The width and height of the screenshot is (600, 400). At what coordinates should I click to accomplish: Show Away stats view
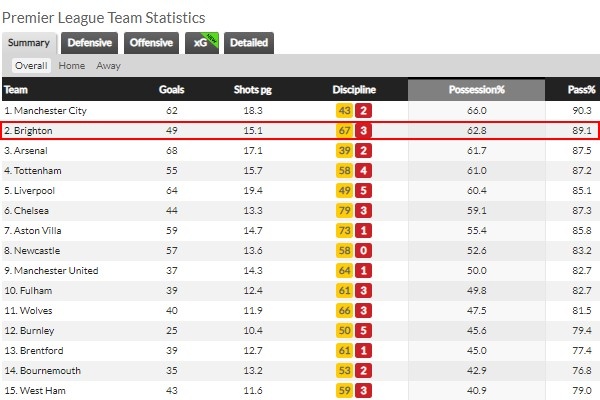click(x=108, y=66)
